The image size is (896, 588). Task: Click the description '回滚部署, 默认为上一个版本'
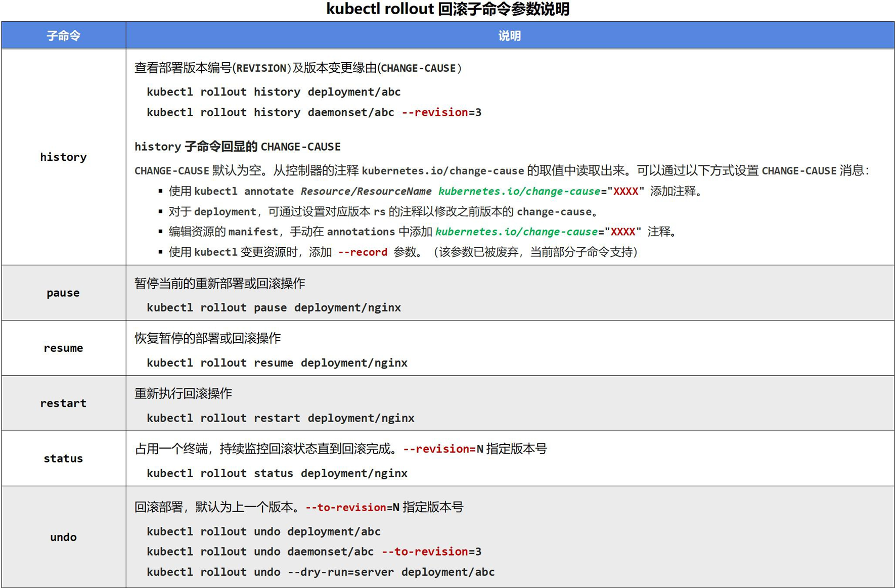click(218, 507)
